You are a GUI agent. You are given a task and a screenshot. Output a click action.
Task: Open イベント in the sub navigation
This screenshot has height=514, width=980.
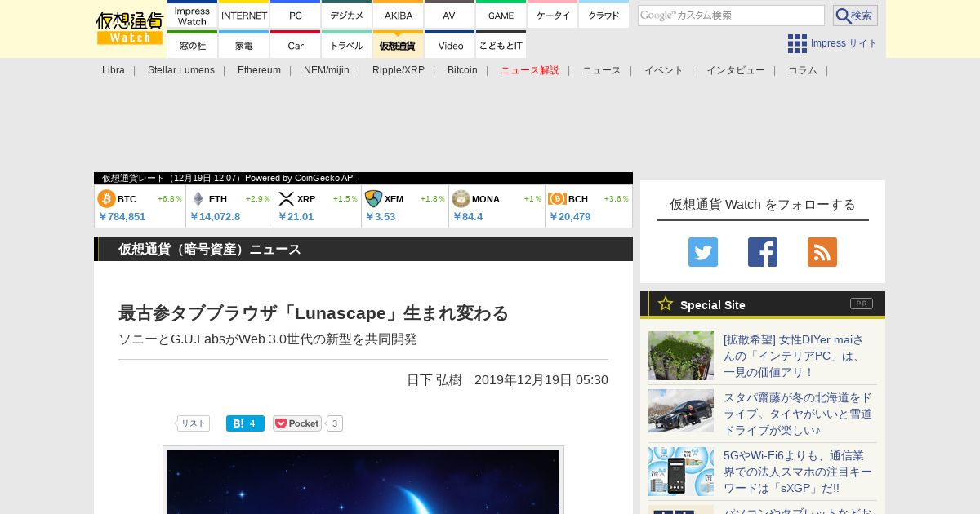coord(664,70)
